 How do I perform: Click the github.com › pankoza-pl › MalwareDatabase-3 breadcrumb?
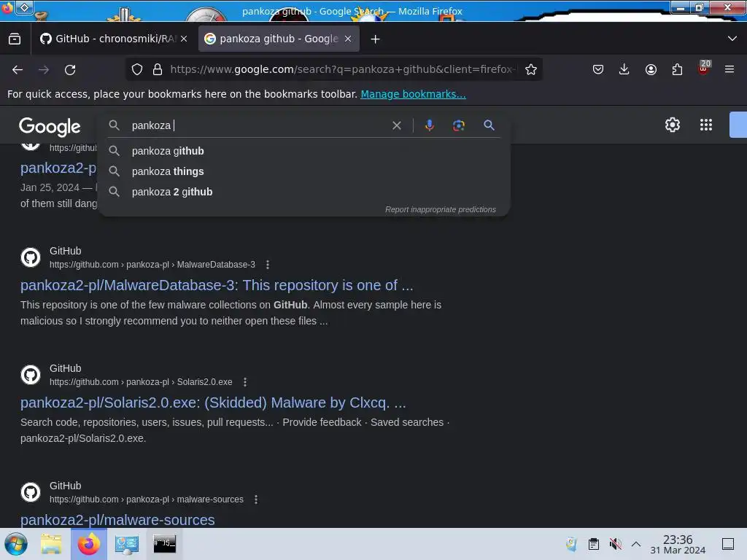click(152, 264)
